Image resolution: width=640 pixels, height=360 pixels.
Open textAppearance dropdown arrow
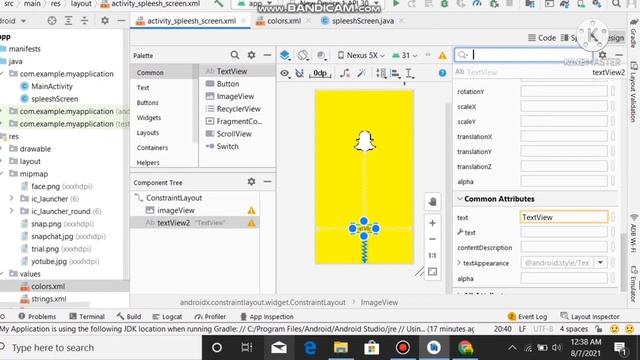601,263
